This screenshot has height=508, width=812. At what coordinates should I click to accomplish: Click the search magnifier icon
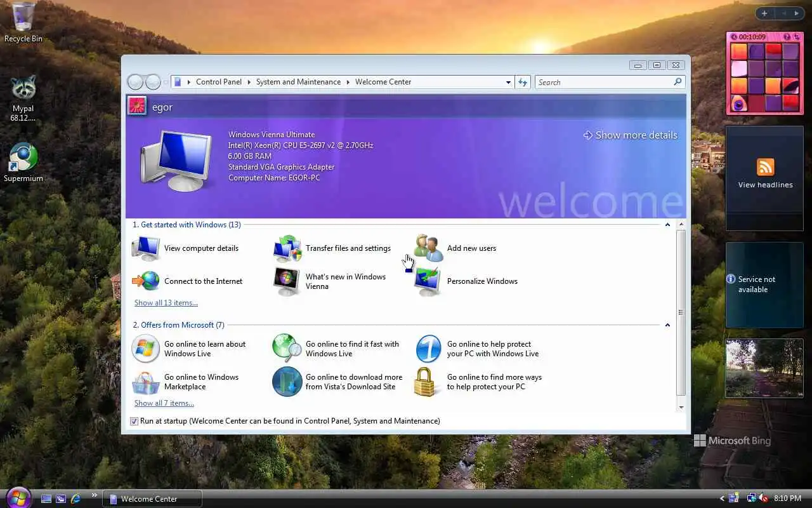click(678, 82)
